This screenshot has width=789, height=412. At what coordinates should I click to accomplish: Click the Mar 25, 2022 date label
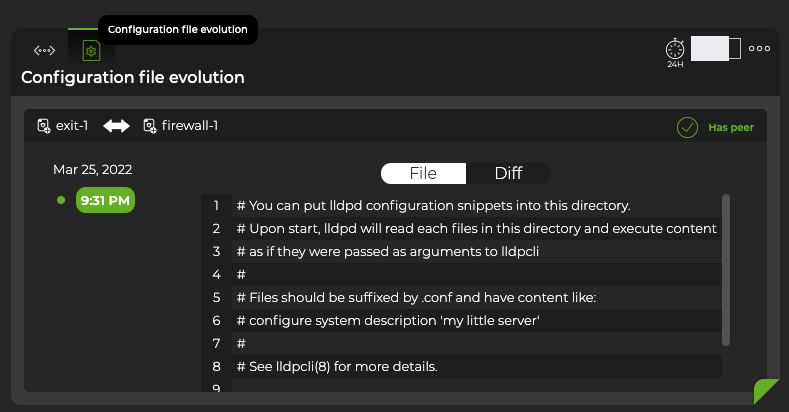(x=92, y=169)
